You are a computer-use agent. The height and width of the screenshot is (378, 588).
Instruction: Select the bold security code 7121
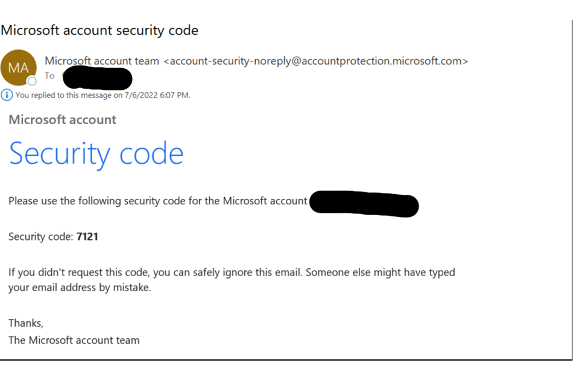coord(87,236)
